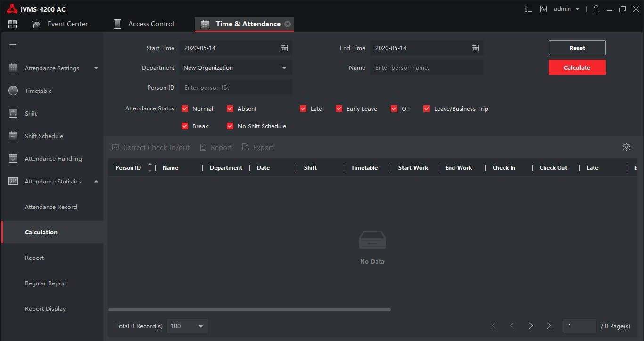Viewport: 644px width, 341px height.
Task: Open Attendance Record page
Action: [51, 207]
